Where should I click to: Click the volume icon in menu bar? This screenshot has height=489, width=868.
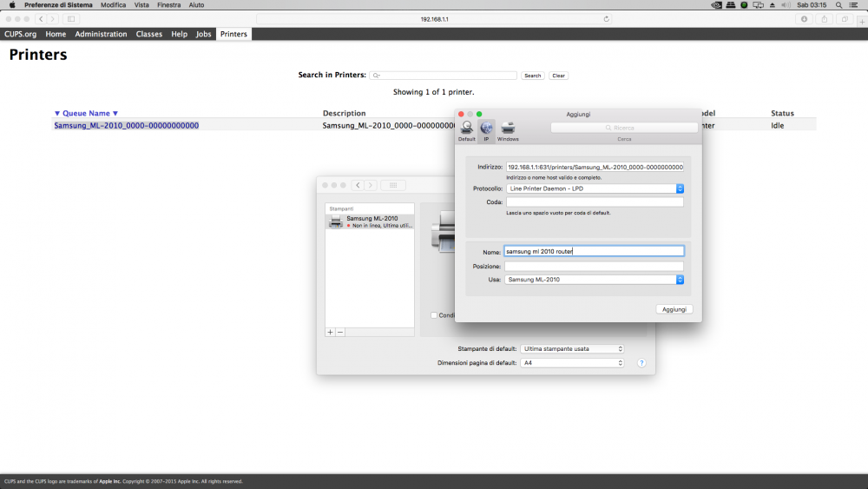click(786, 5)
